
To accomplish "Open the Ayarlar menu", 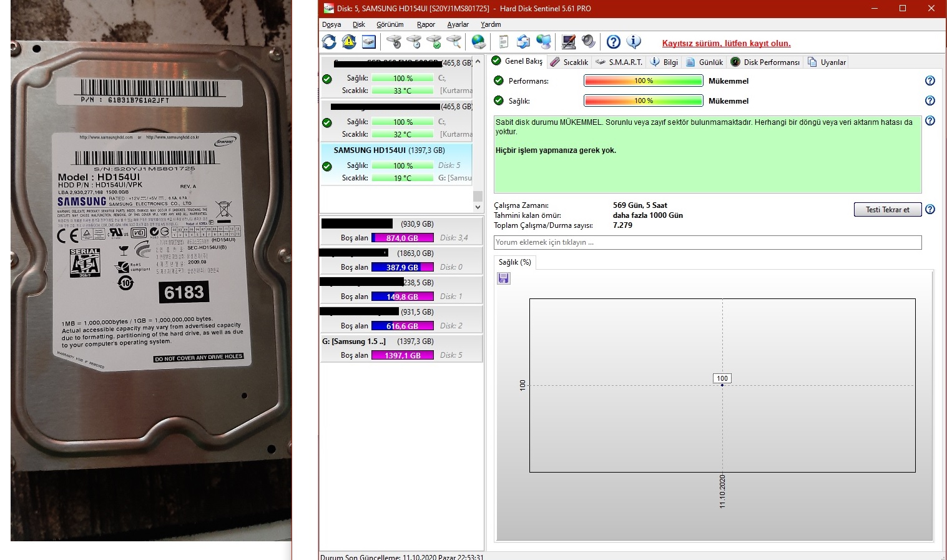I will click(458, 24).
